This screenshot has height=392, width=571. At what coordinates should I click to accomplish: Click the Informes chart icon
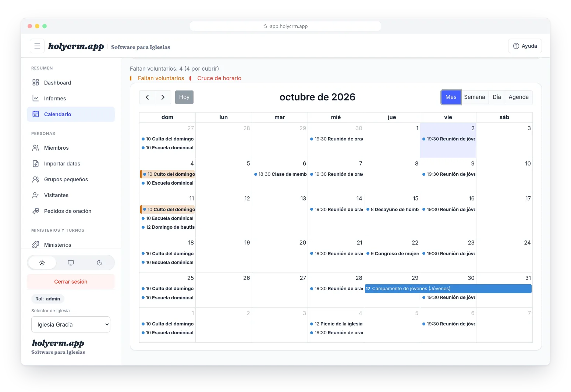tap(36, 98)
